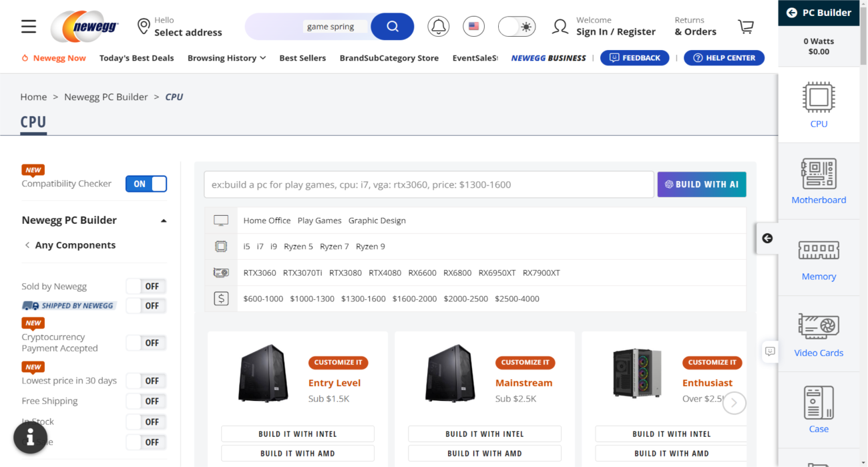868x467 pixels.
Task: Open BrandSubCategory Store
Action: 389,58
